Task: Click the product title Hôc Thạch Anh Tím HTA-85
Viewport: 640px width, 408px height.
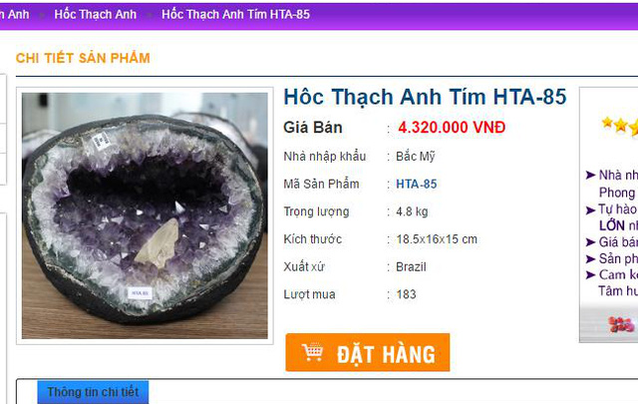Action: coord(425,98)
